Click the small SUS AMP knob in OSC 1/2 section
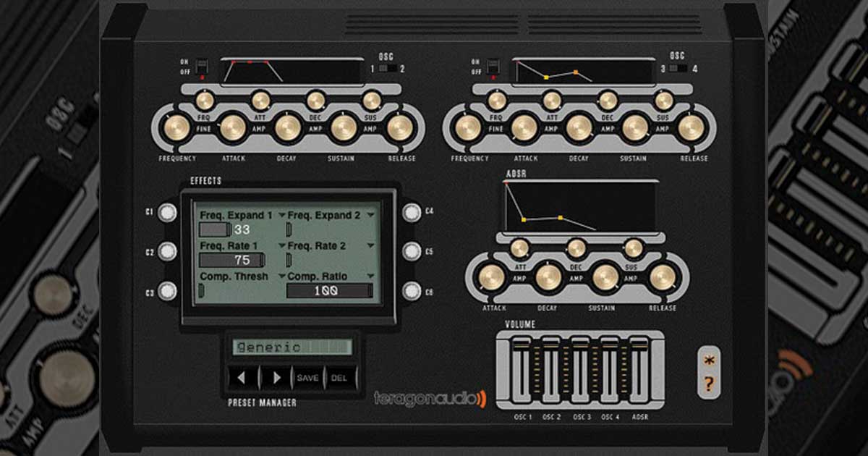 click(x=372, y=101)
